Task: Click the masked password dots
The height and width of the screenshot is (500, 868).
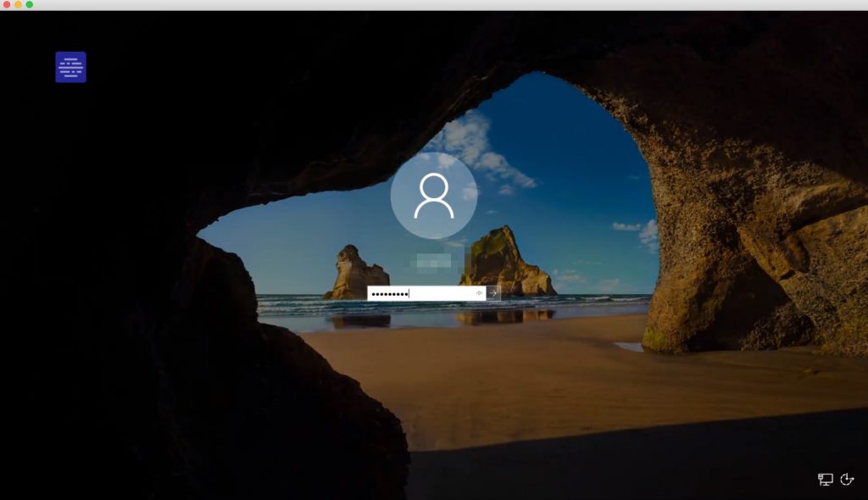Action: point(390,293)
